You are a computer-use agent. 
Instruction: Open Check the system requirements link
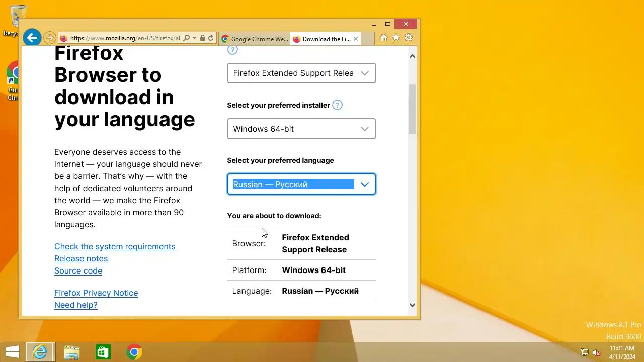click(x=115, y=246)
